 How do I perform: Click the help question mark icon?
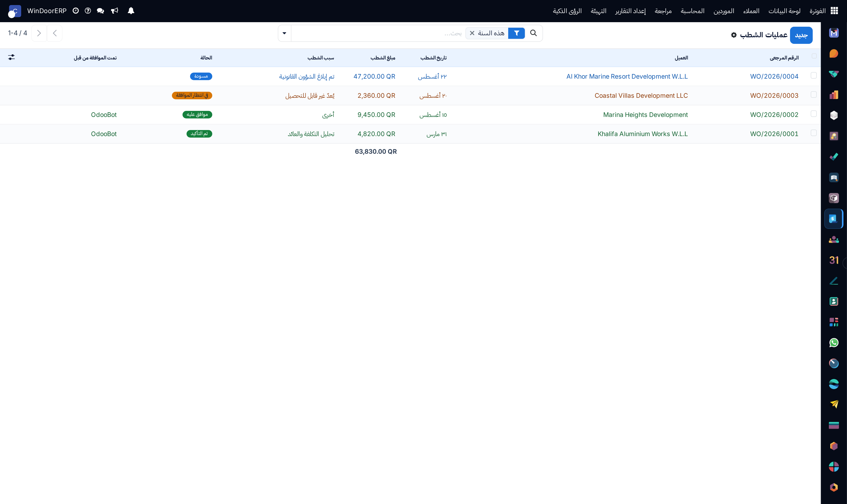click(x=88, y=11)
